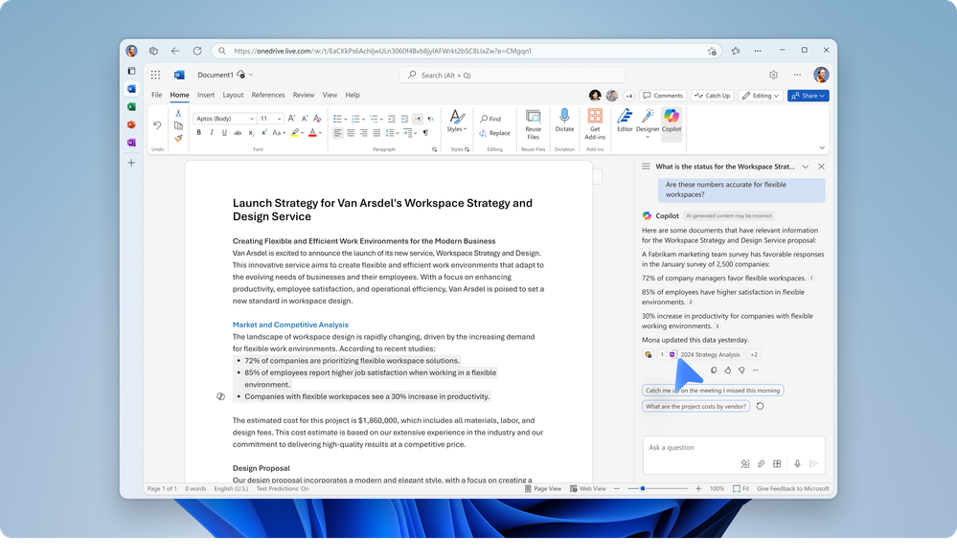Open the Insert ribbon tab

(206, 95)
